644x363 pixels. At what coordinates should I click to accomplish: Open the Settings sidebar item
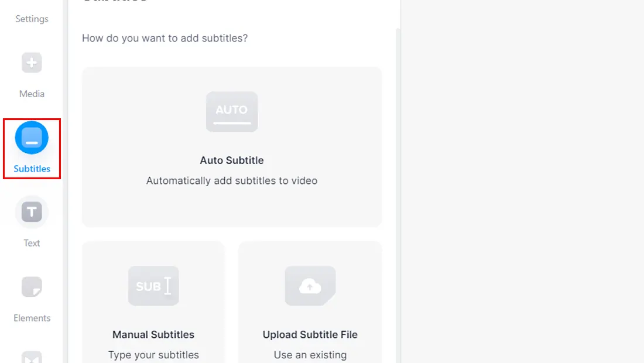coord(32,19)
